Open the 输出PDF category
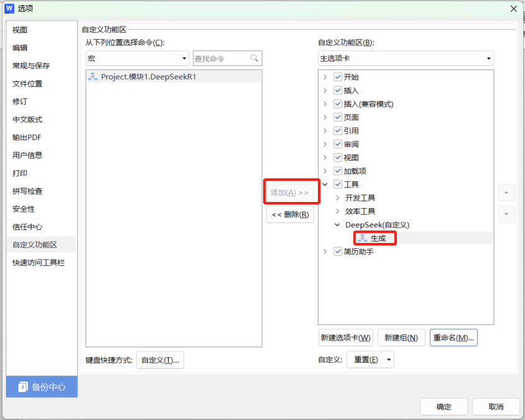 pyautogui.click(x=42, y=137)
